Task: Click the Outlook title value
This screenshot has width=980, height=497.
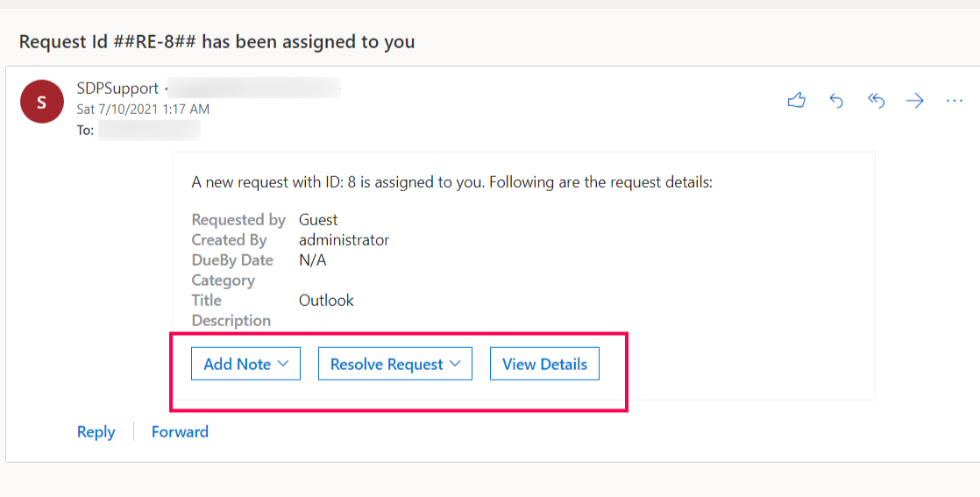Action: (326, 300)
